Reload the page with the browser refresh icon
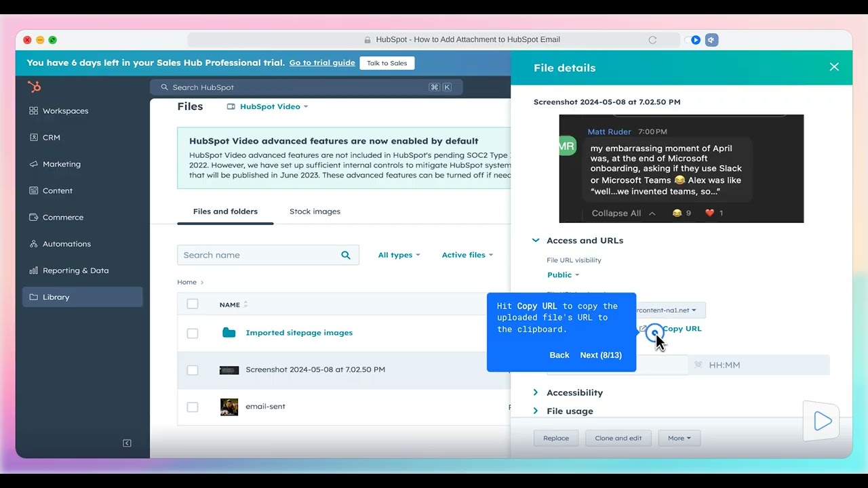868x488 pixels. pyautogui.click(x=652, y=40)
